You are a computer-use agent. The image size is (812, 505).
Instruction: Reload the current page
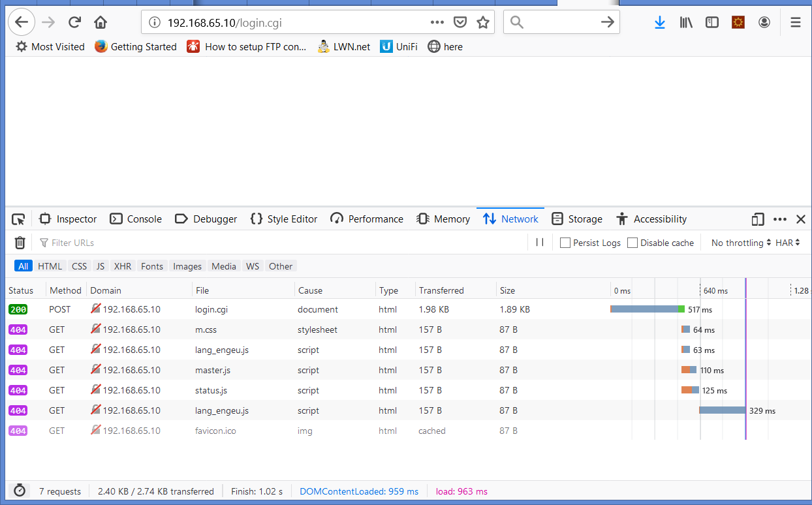tap(74, 22)
